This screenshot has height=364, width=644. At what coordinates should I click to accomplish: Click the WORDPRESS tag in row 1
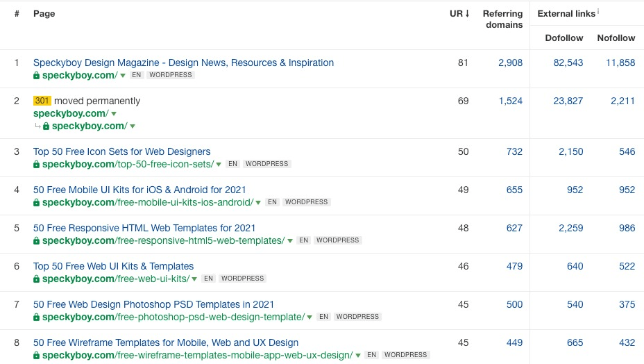(171, 75)
